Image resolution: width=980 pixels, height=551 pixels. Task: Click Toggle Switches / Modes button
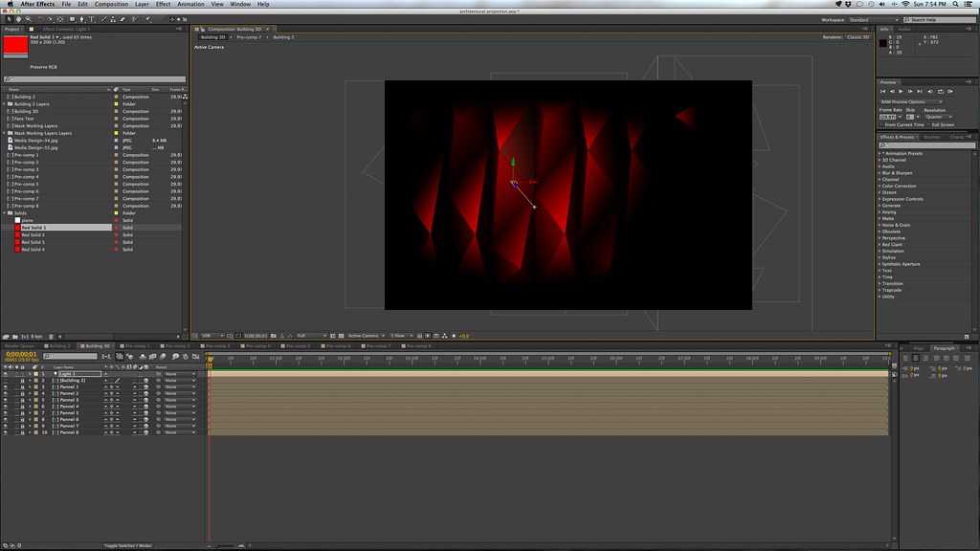coord(127,545)
